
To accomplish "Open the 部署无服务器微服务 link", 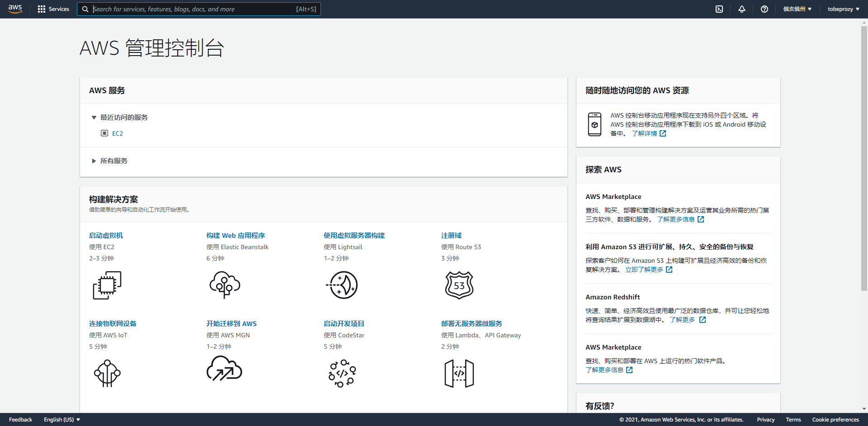I will point(472,324).
